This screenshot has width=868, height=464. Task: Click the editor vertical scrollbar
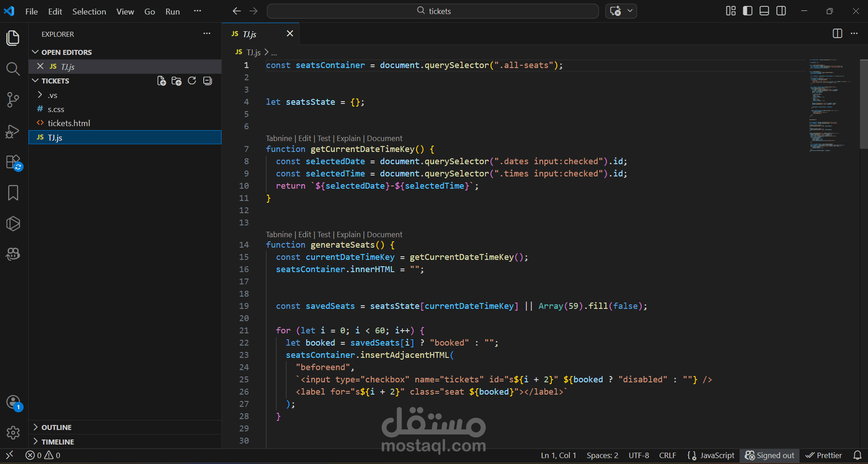click(x=864, y=104)
